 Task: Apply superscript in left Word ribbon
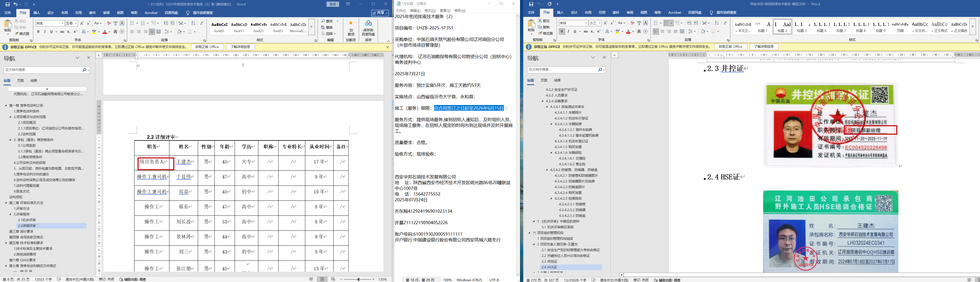pos(75,32)
